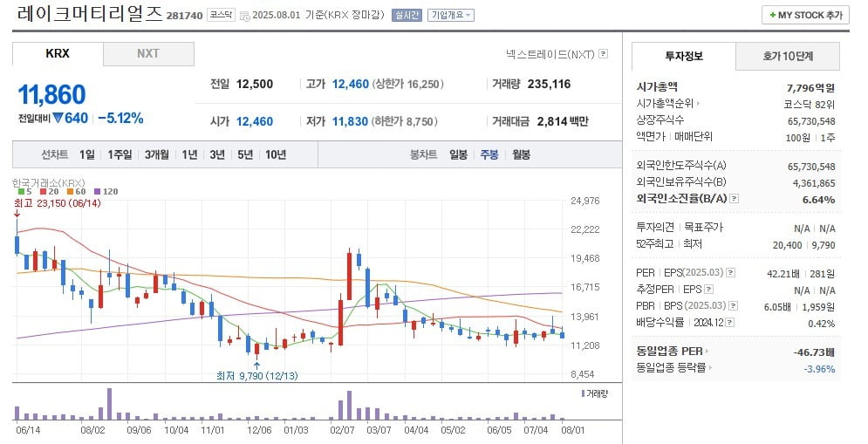Click the large February volume bar
868x444 pixels.
[349, 406]
